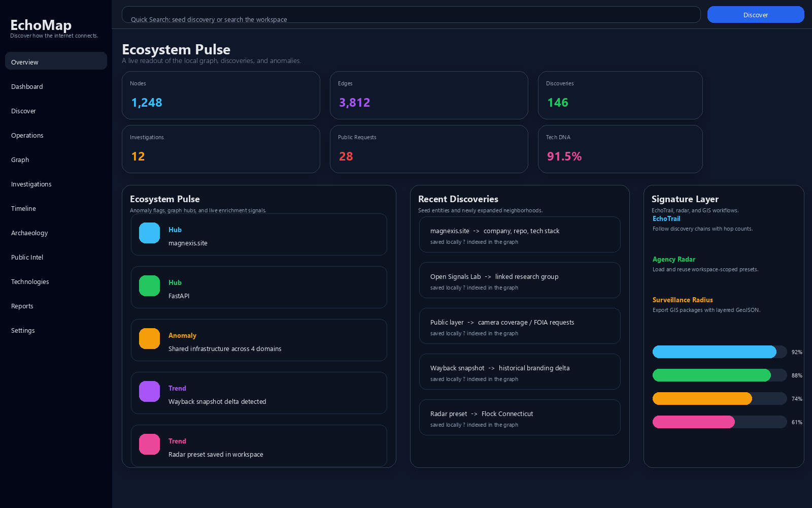Click the Nodes 1,248 stat card
This screenshot has width=812, height=508.
(x=221, y=95)
